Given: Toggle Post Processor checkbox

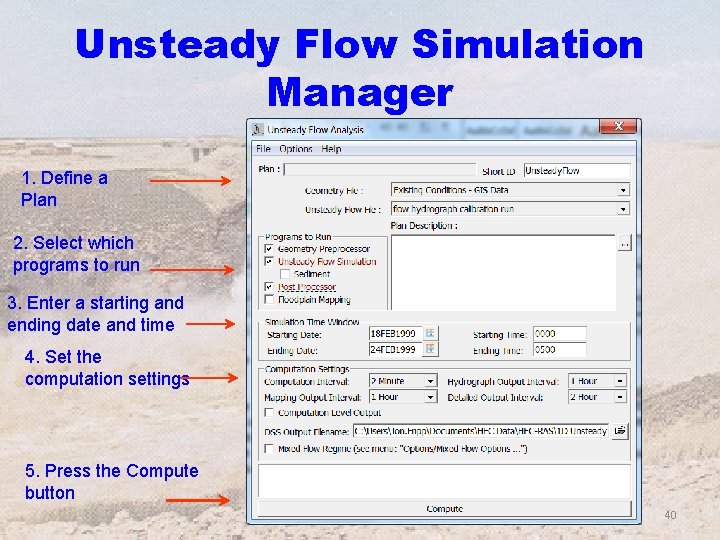Looking at the screenshot, I should click(x=270, y=287).
